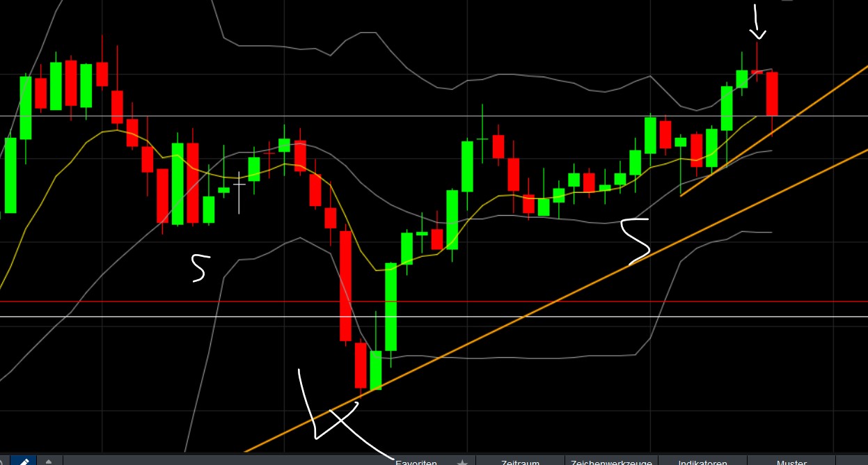
Task: Open the Zeitraum menu
Action: pyautogui.click(x=519, y=462)
